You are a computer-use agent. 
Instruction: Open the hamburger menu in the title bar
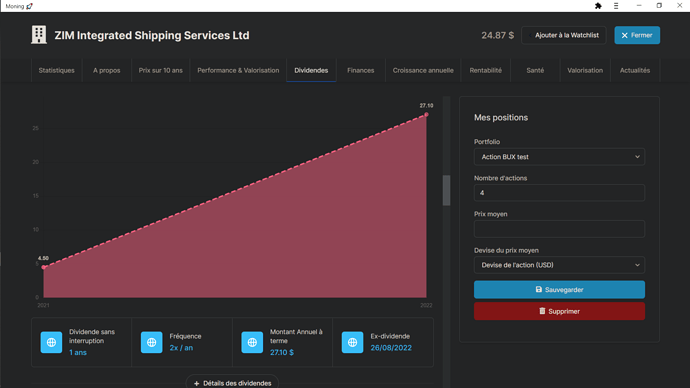616,6
